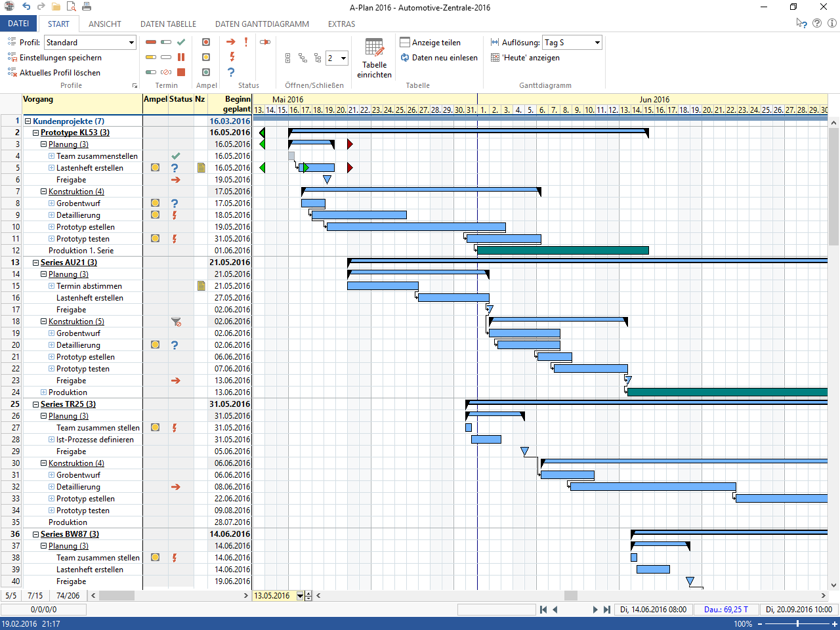
Task: Click the orange pause Termin icon
Action: coord(181,57)
